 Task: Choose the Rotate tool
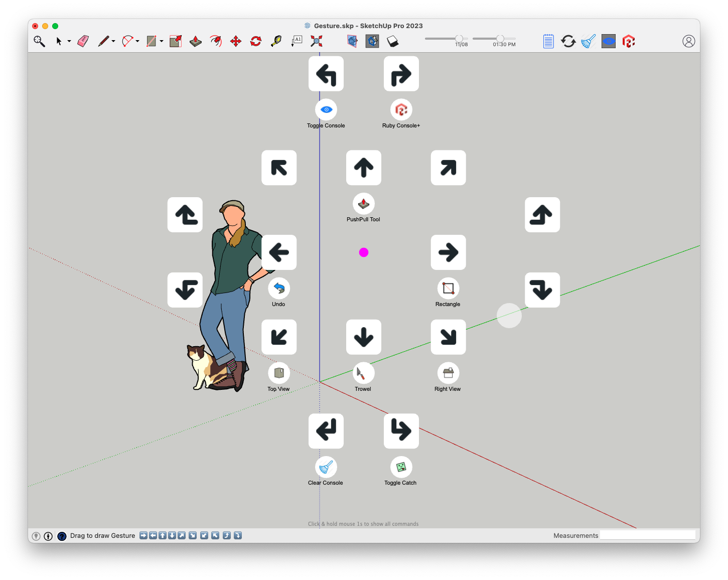pyautogui.click(x=256, y=41)
